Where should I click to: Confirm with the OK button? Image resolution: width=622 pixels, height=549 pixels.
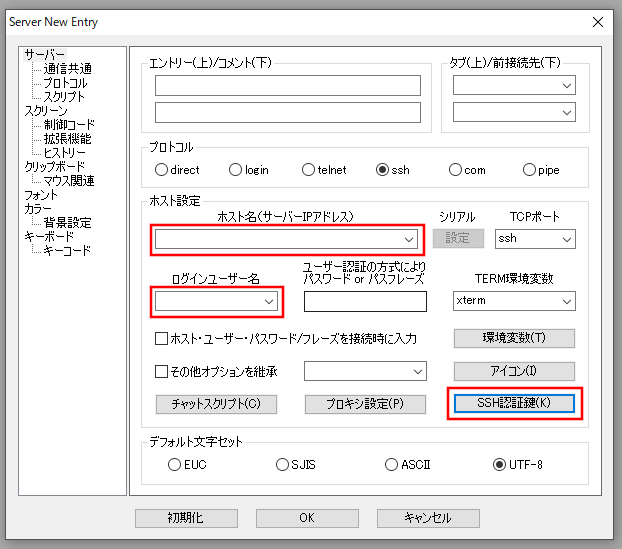tap(307, 518)
